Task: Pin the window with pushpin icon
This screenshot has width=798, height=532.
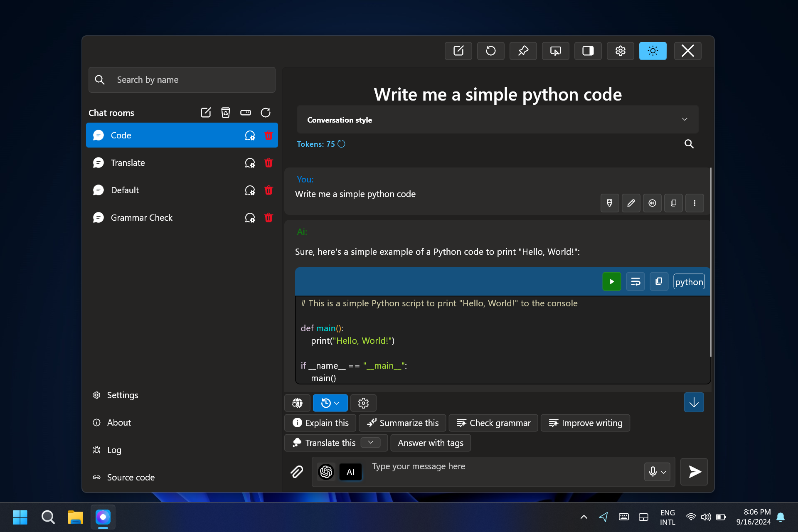Action: coord(523,51)
